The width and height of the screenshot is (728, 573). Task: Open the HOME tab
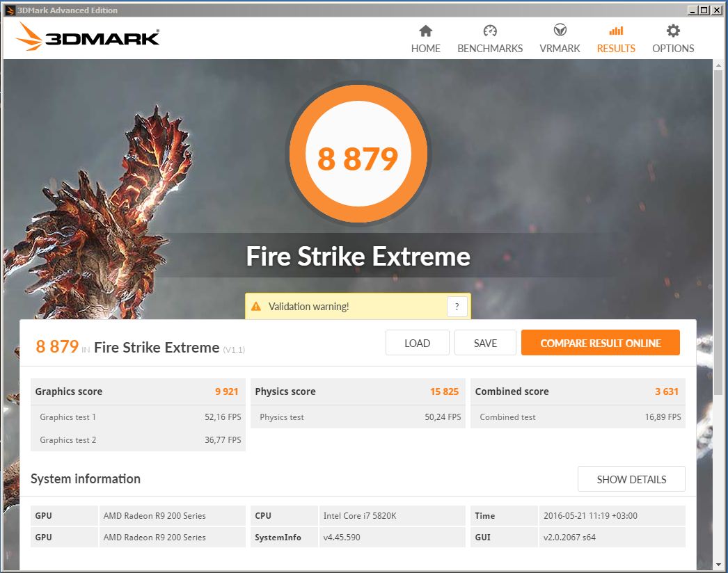[425, 38]
